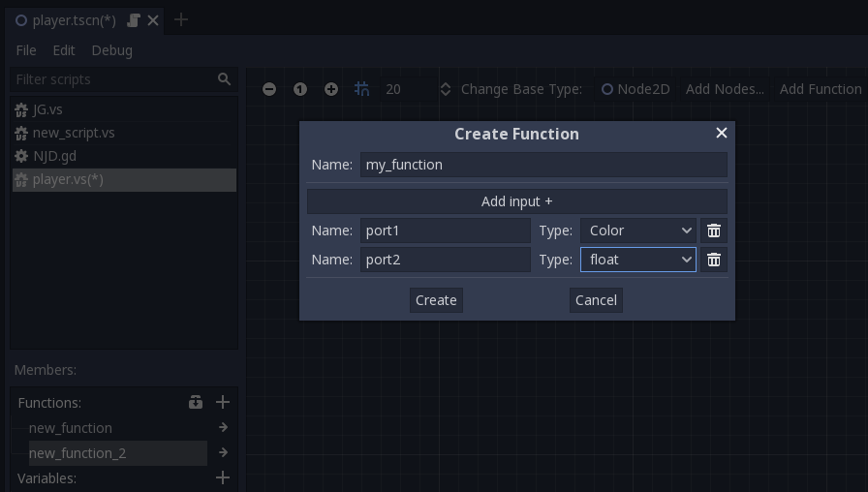Adjust snap distance stepper arrows
Screen dimensions: 868x492
(446, 89)
